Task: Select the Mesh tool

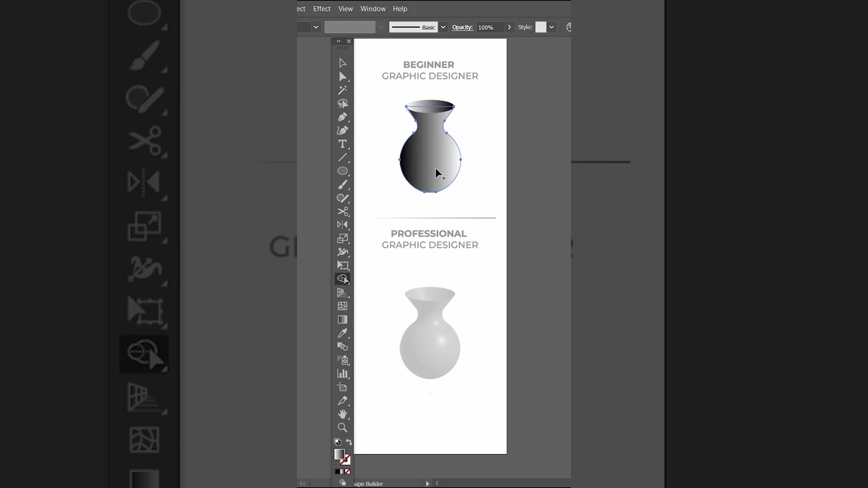Action: pos(342,306)
